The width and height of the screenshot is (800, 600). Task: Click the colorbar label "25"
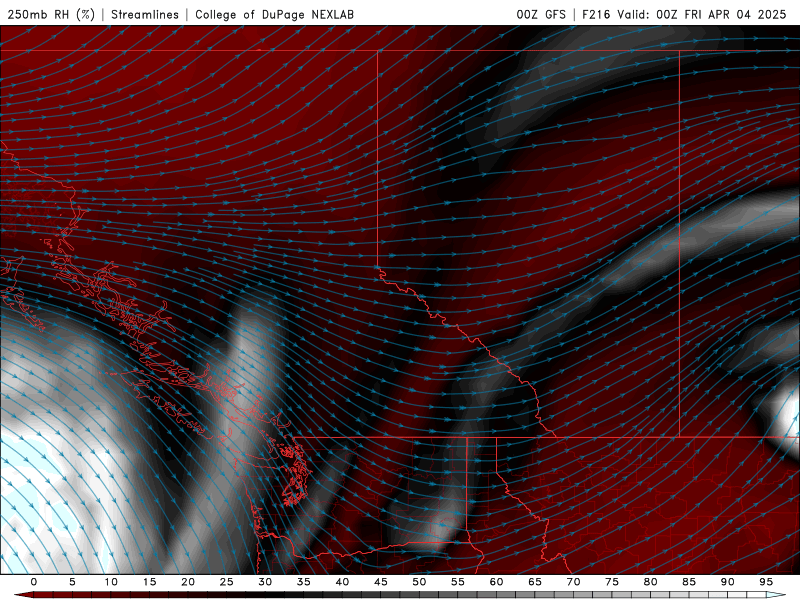tap(227, 582)
